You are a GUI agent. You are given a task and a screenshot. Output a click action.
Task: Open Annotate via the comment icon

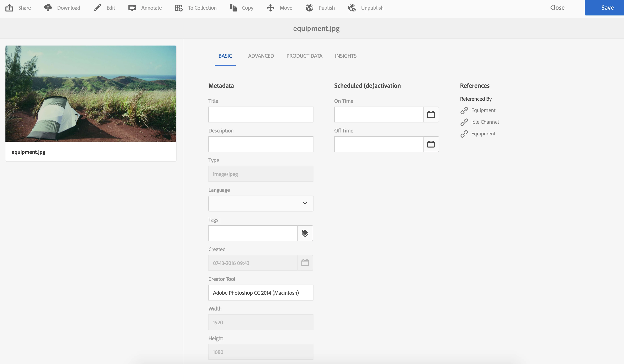point(132,8)
